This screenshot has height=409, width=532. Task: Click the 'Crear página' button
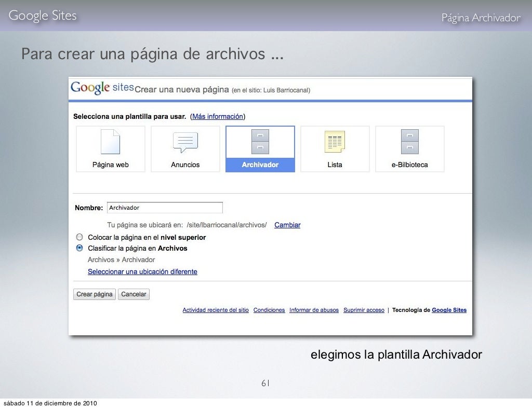click(95, 294)
